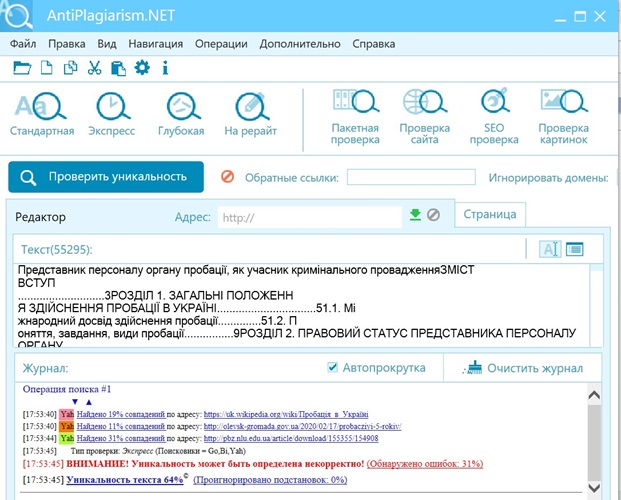Click Очистить журнал button

[523, 368]
